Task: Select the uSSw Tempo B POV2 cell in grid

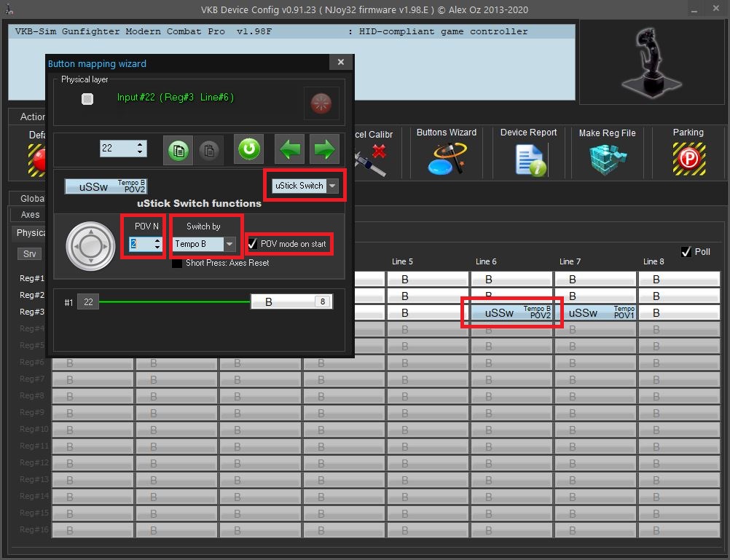Action: point(511,313)
